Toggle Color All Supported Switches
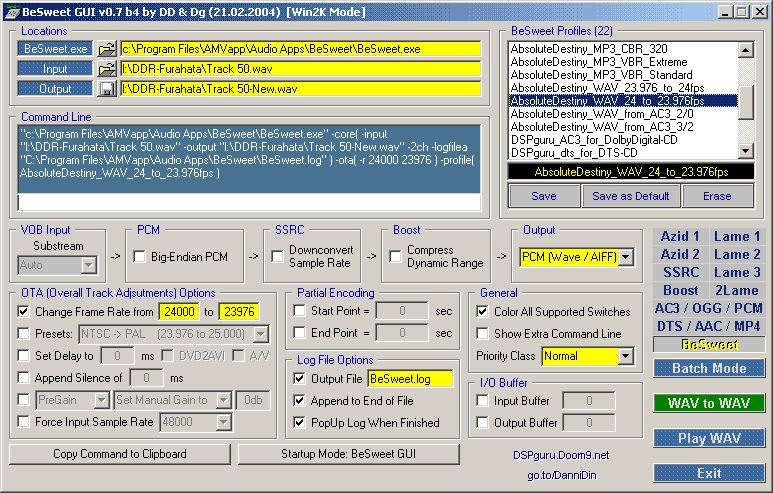Viewport: 773px width, 493px height. 483,312
